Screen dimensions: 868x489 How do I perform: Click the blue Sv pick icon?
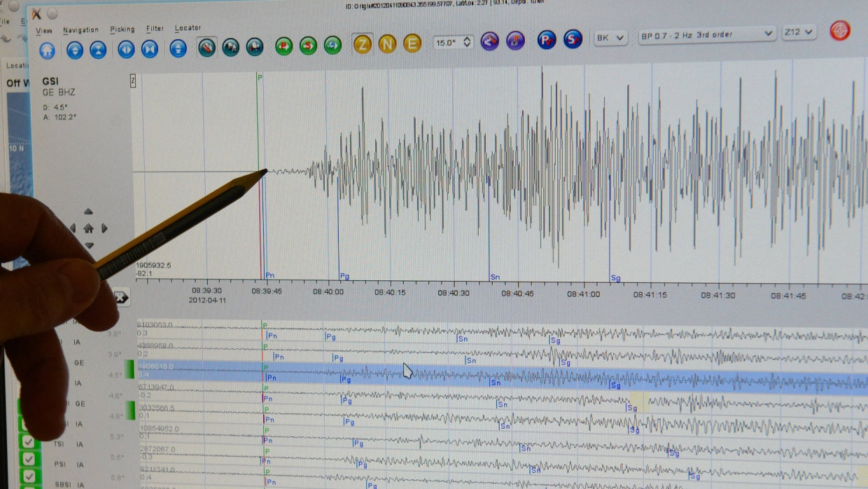pos(572,41)
